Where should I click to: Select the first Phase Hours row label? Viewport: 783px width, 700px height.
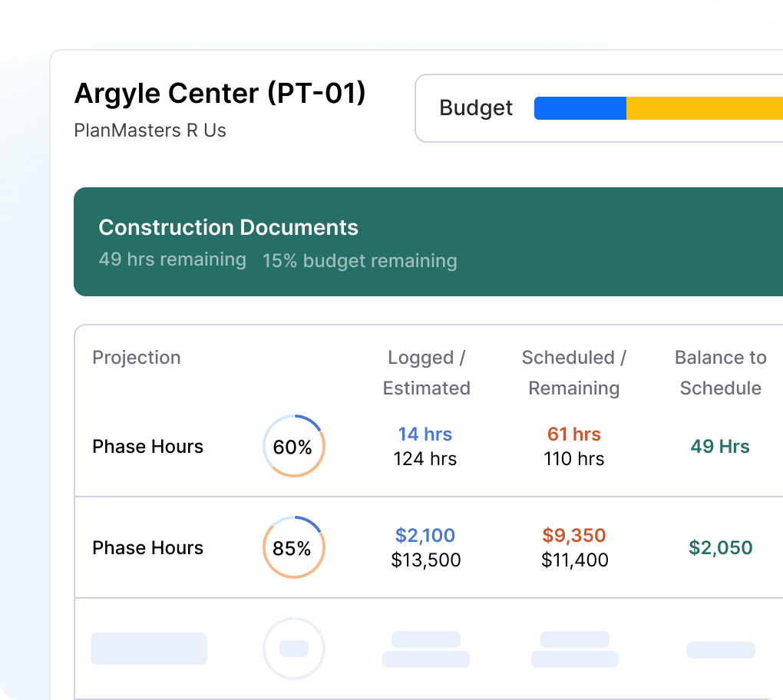pyautogui.click(x=147, y=446)
